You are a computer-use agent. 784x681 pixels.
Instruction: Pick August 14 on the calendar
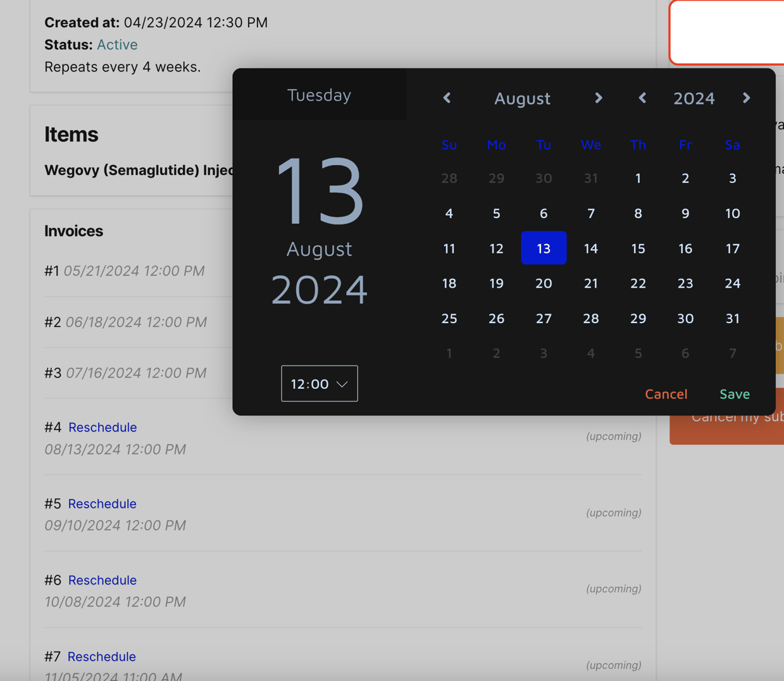coord(590,248)
